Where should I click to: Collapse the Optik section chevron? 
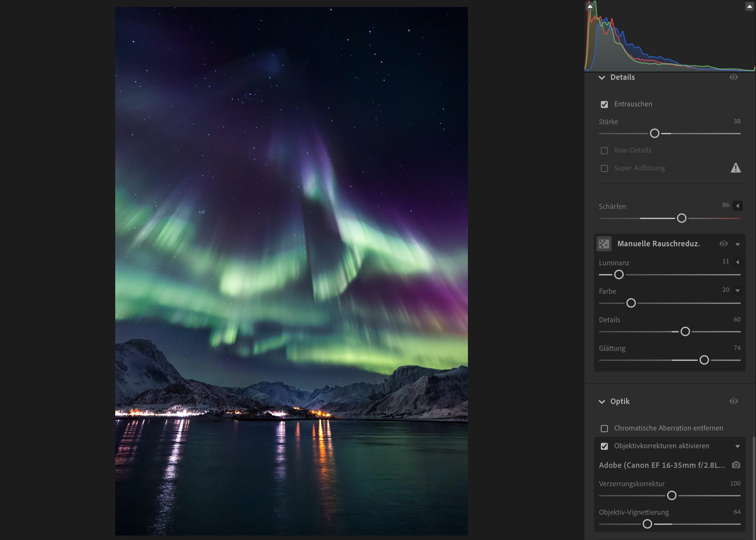[602, 402]
